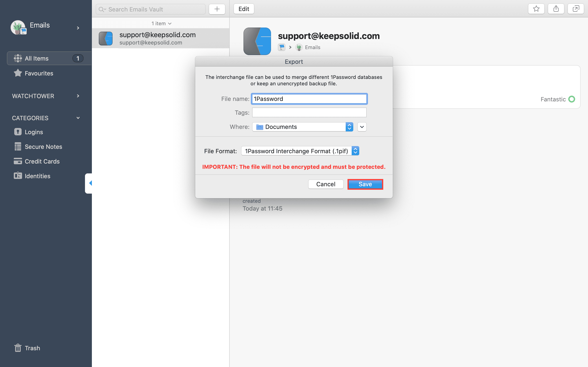Cancel the Export dialog
The height and width of the screenshot is (367, 588).
(x=326, y=184)
